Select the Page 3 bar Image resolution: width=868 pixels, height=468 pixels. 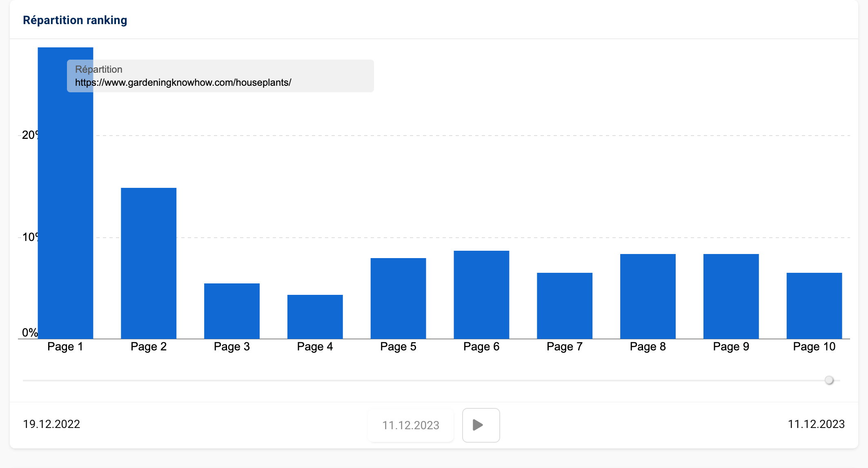click(x=232, y=311)
